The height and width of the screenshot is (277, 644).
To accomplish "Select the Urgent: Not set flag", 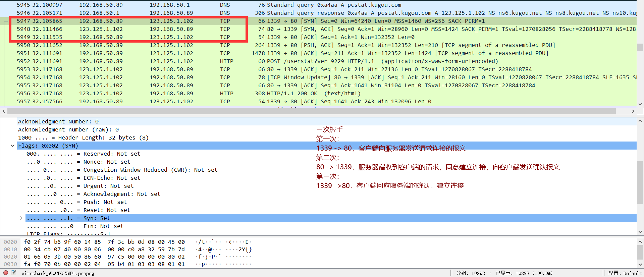I will [80, 186].
